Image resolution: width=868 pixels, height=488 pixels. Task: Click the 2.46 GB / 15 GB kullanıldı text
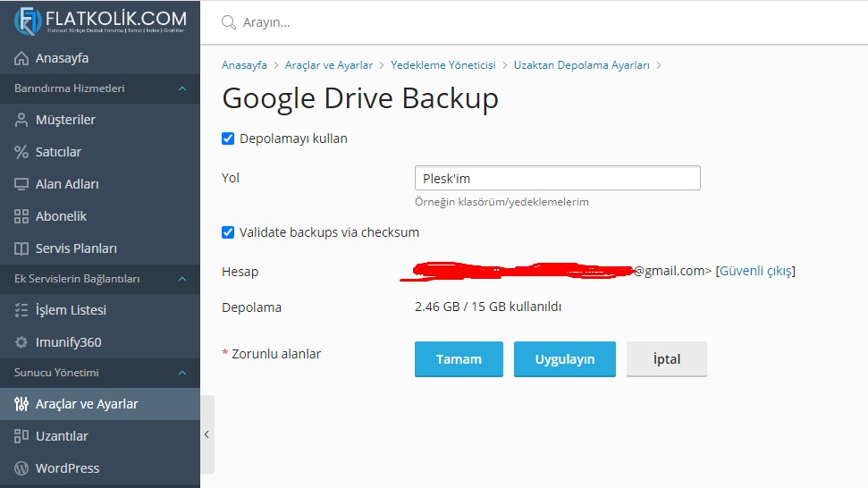pyautogui.click(x=488, y=307)
